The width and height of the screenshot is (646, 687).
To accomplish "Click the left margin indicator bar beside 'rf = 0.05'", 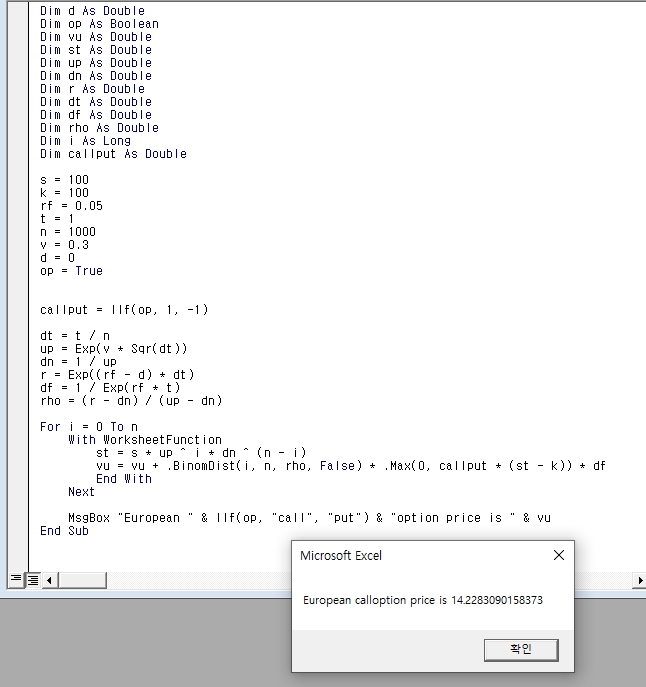I will pos(18,206).
